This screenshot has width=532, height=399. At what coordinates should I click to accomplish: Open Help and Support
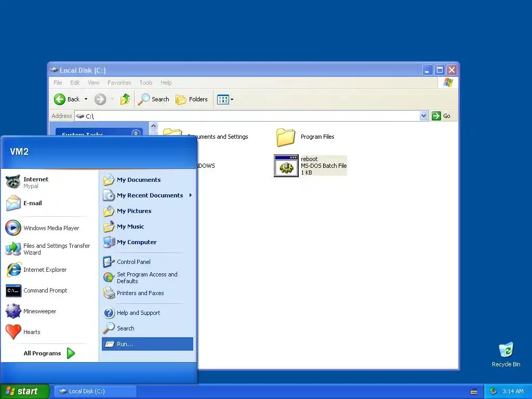click(147, 313)
